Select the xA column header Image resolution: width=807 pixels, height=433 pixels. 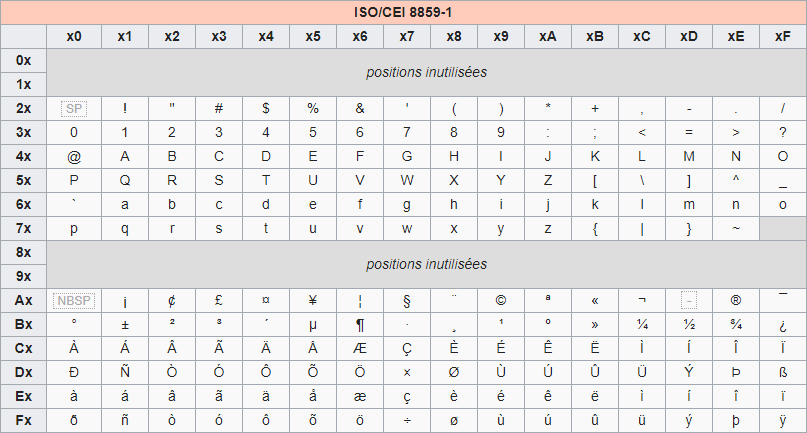tap(548, 37)
